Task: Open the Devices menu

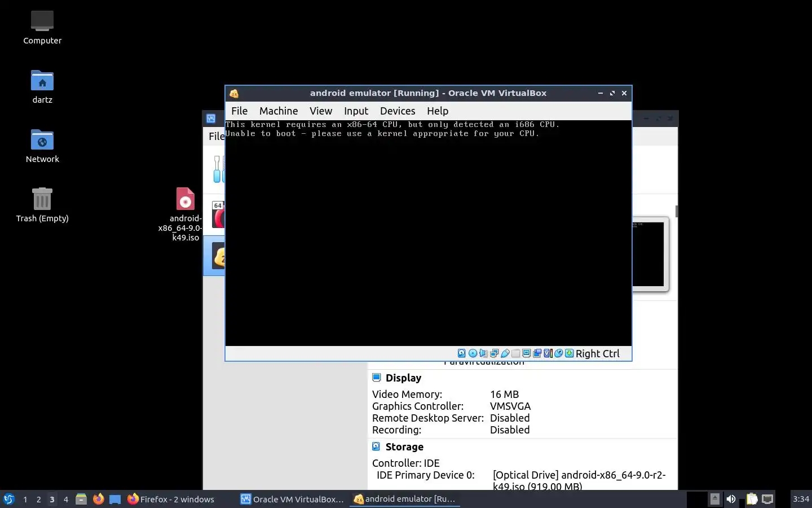Action: (398, 111)
